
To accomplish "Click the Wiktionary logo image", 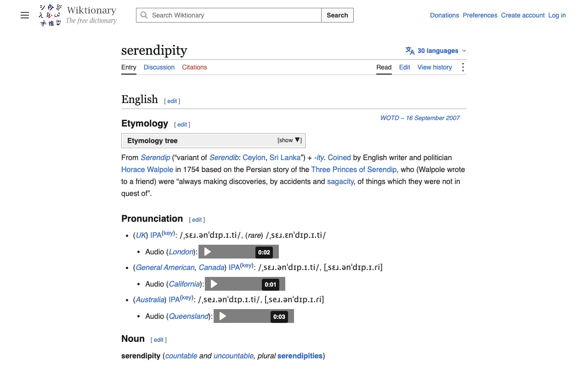I will (x=78, y=15).
